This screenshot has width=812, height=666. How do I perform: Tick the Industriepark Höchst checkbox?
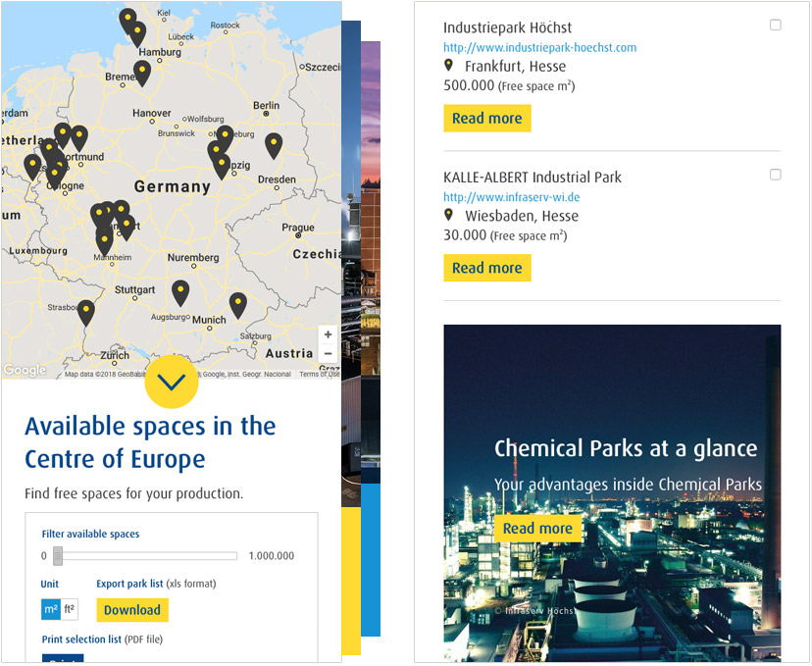(776, 25)
